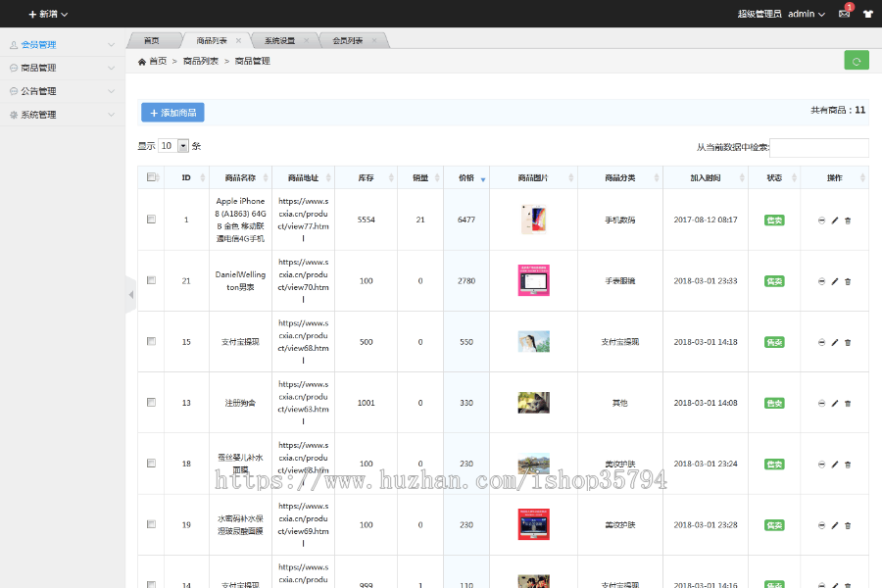Edit the Apple iPhone 8 product row
Screen dimensions: 882x588
pyautogui.click(x=835, y=220)
